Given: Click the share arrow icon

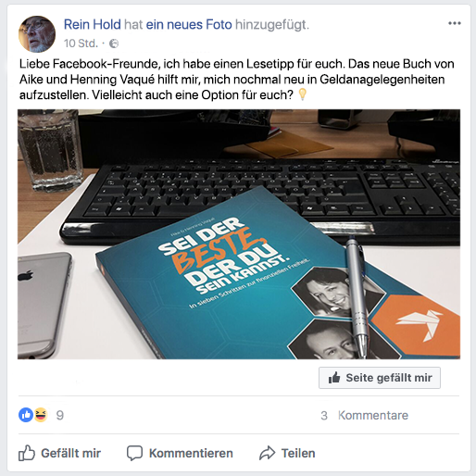Looking at the screenshot, I should pyautogui.click(x=267, y=453).
